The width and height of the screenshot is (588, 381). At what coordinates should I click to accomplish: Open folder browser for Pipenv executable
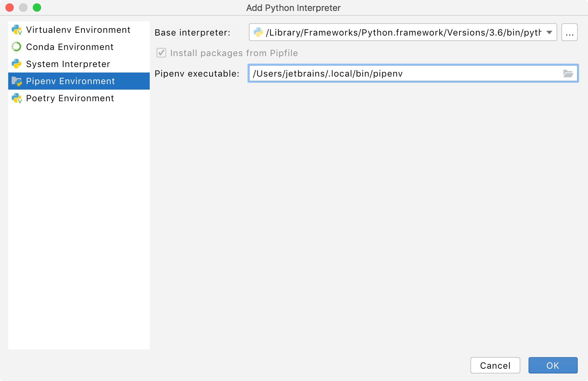click(568, 74)
